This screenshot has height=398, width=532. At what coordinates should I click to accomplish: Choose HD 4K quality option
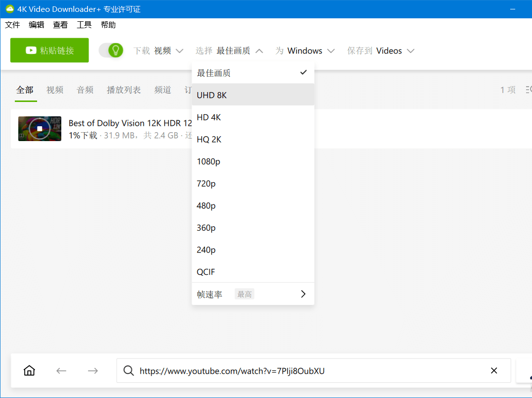pyautogui.click(x=253, y=117)
